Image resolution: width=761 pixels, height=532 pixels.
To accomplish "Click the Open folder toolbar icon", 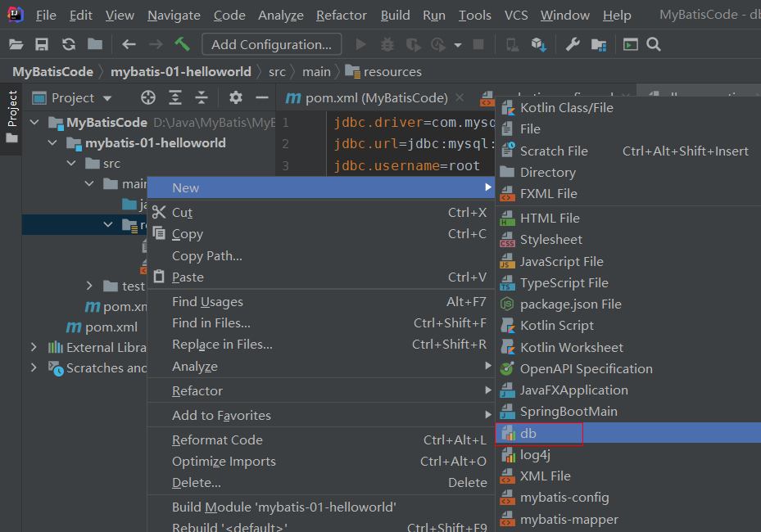I will [16, 45].
